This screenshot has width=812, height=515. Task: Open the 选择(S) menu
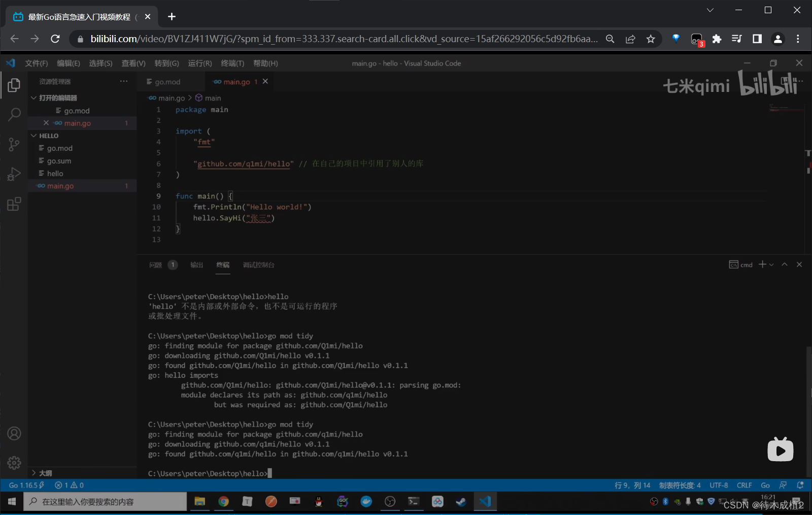click(100, 63)
